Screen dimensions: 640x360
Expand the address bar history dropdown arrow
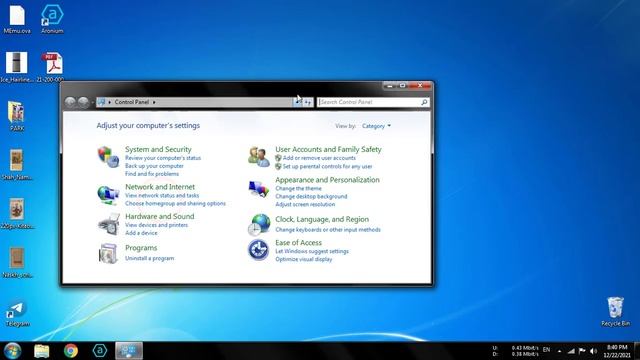click(x=298, y=102)
